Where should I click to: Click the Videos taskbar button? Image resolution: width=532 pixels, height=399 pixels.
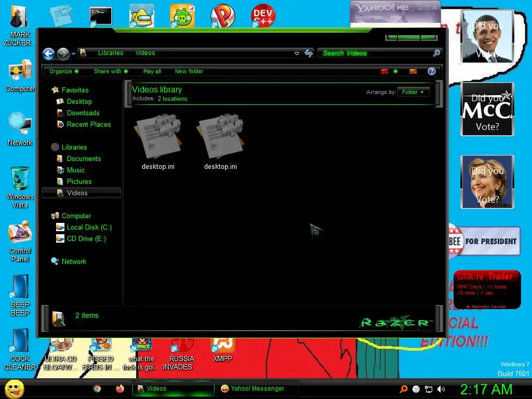174,389
